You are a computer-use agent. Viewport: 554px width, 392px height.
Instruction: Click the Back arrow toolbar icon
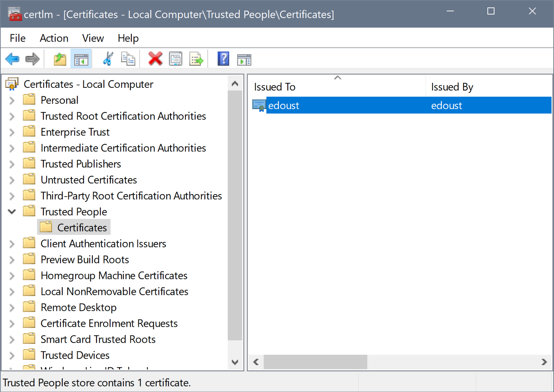[12, 59]
